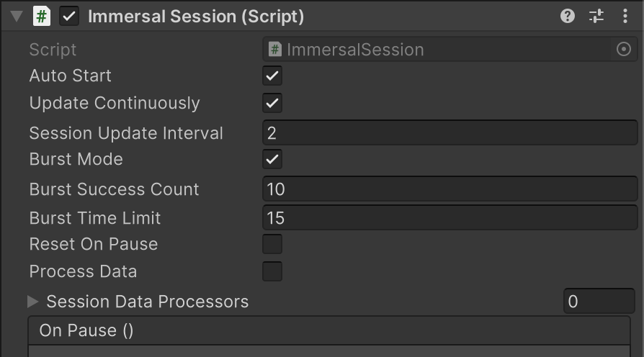Image resolution: width=644 pixels, height=357 pixels.
Task: Open object picker for ImmersalSession script
Action: point(623,49)
